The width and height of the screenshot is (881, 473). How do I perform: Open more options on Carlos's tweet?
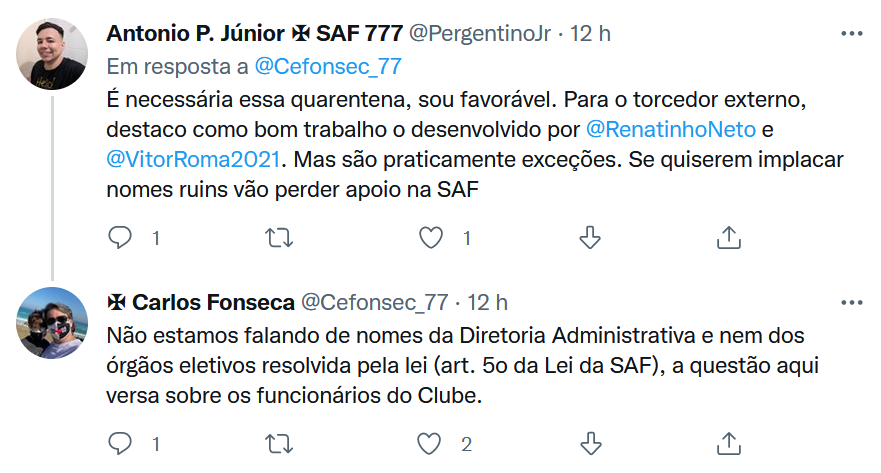[x=851, y=301]
